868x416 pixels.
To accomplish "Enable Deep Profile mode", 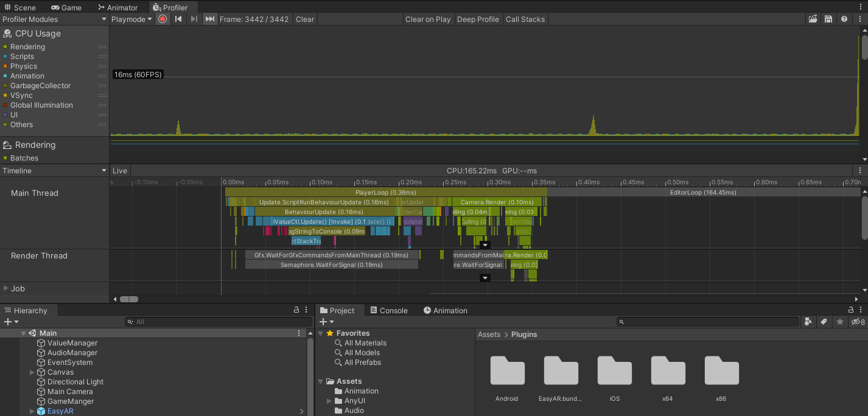I will (x=478, y=19).
